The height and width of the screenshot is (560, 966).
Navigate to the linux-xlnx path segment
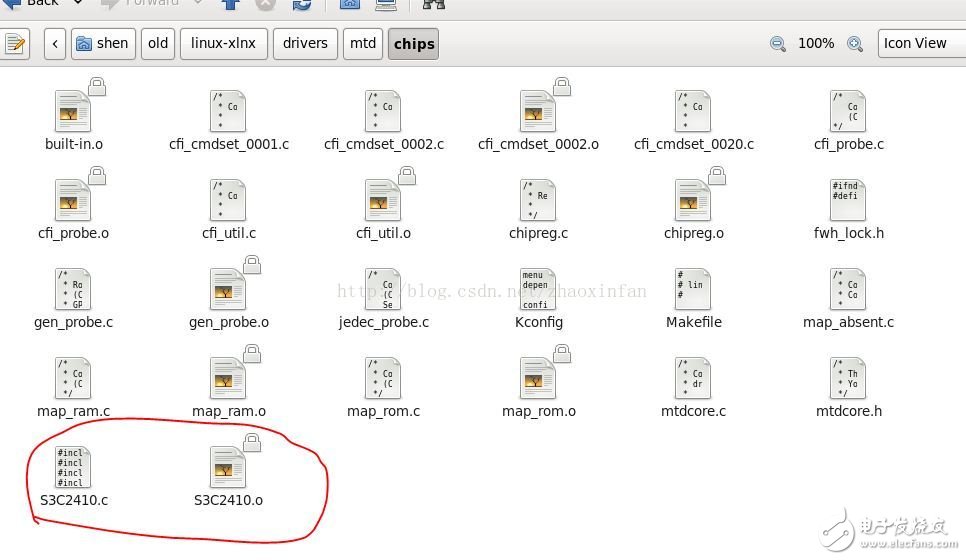[x=224, y=44]
